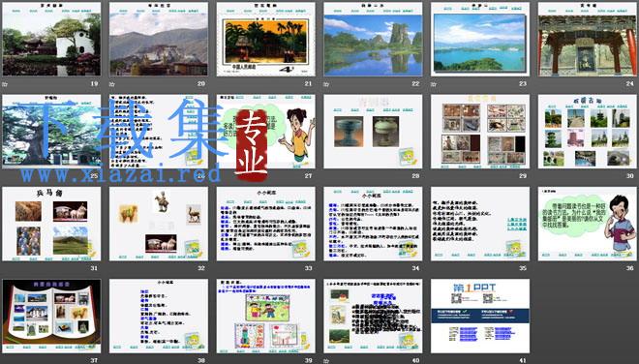Select slide 29 with the mural photo grids
Image resolution: width=639 pixels, height=364 pixels.
point(480,132)
